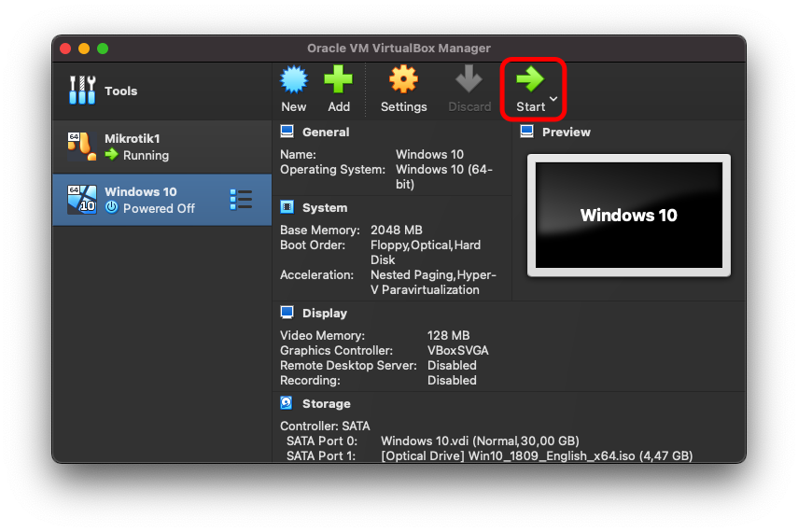Image resolution: width=798 pixels, height=532 pixels.
Task: Click the green Add machine icon
Action: point(339,80)
